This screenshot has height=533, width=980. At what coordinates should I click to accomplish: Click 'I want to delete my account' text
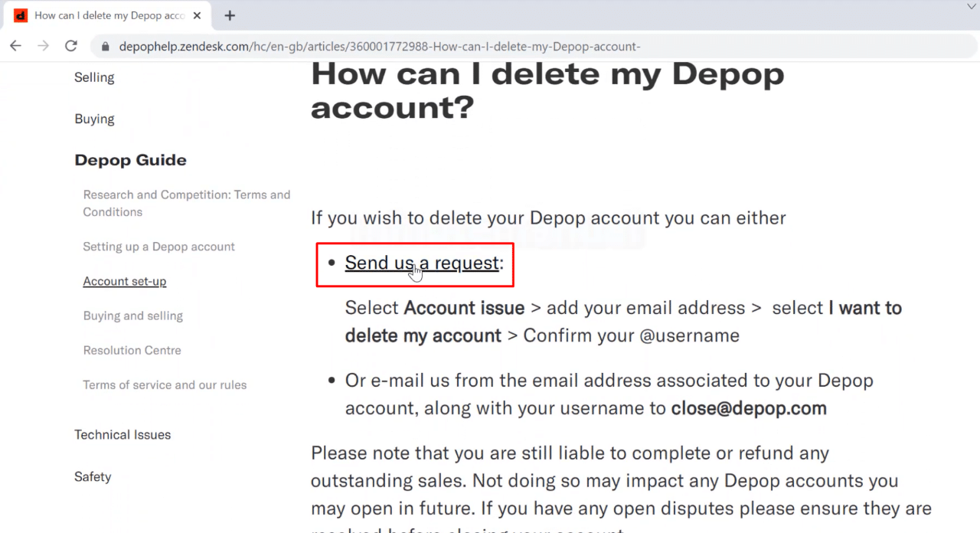623,322
